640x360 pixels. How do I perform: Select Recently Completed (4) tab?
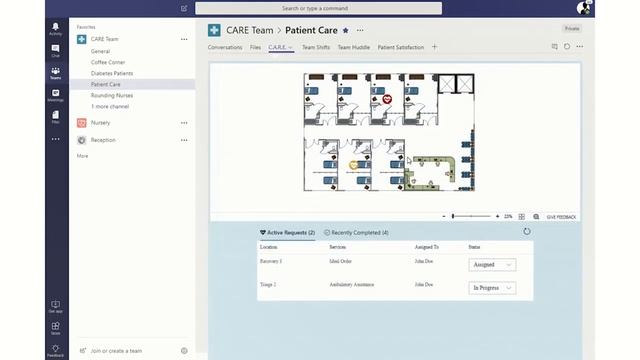click(x=356, y=233)
